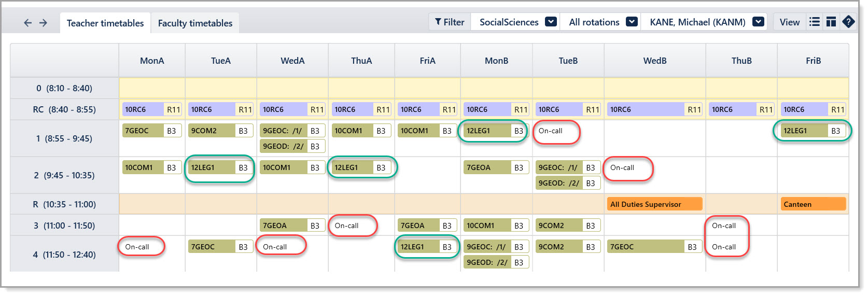Open the Filter funnel button
This screenshot has width=868, height=296.
click(450, 22)
